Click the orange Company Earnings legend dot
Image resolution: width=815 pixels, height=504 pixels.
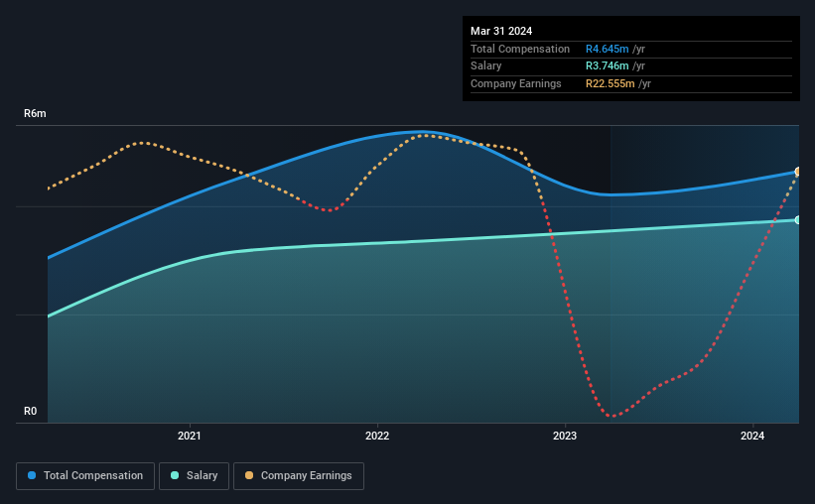[x=249, y=475]
